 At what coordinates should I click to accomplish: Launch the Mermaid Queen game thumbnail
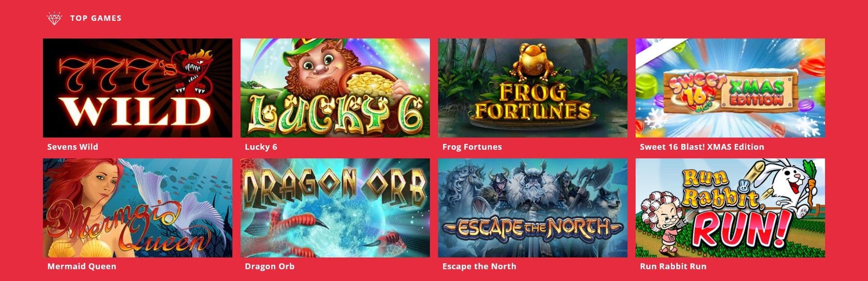(x=137, y=208)
